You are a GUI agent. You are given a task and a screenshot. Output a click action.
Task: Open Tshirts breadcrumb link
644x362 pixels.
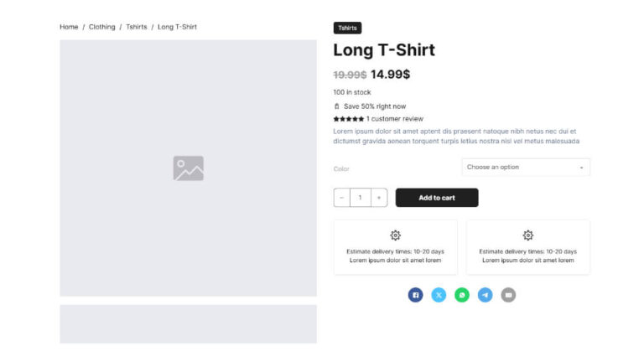(x=137, y=27)
